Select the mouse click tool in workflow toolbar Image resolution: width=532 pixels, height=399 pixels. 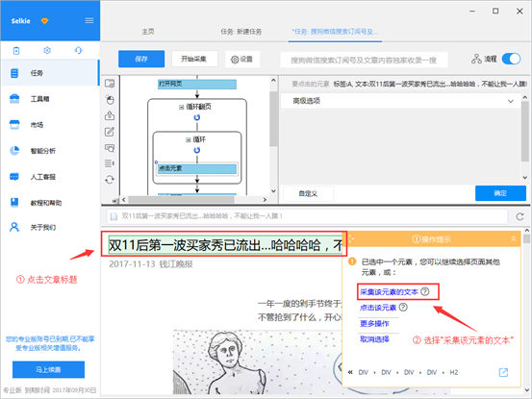tap(110, 100)
